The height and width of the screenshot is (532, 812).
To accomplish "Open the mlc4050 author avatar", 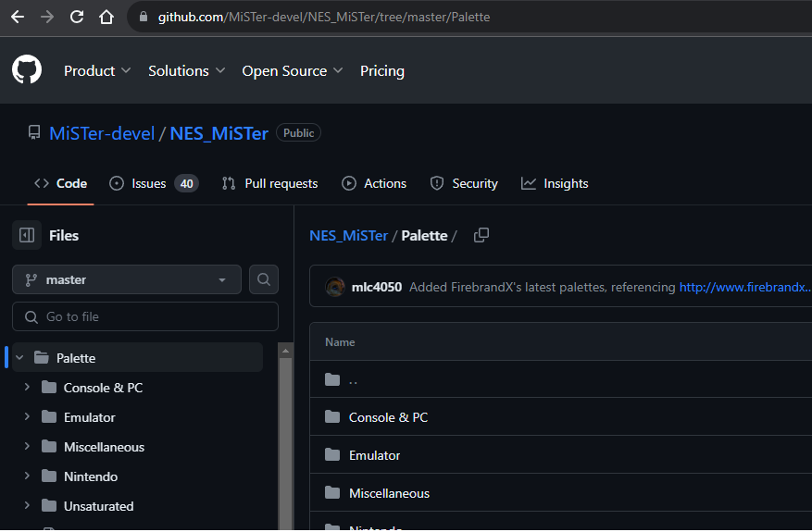I will pos(335,287).
